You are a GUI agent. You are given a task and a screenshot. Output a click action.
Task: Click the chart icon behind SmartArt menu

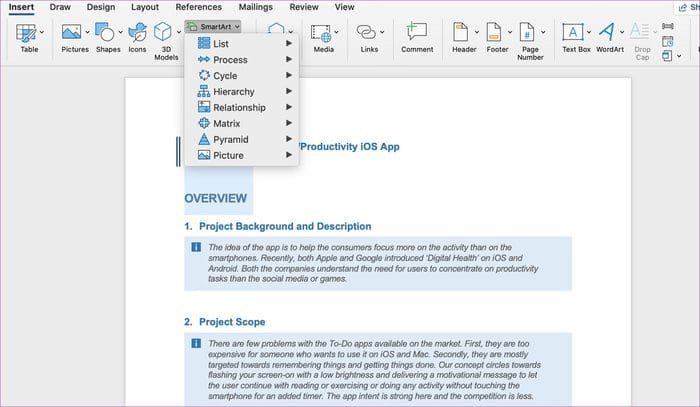(276, 28)
